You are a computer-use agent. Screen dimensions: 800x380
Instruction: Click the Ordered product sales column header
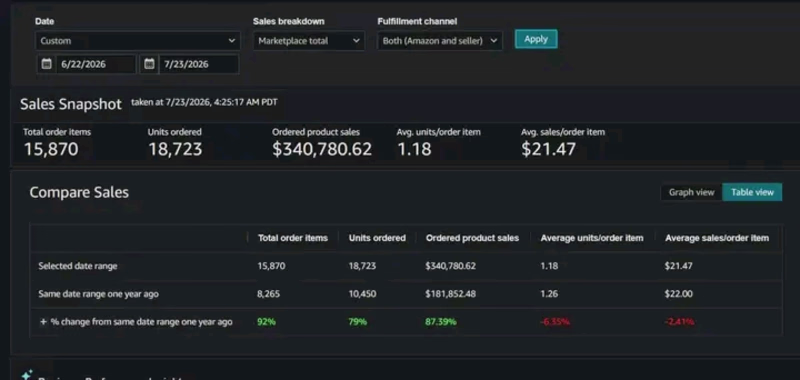point(472,238)
